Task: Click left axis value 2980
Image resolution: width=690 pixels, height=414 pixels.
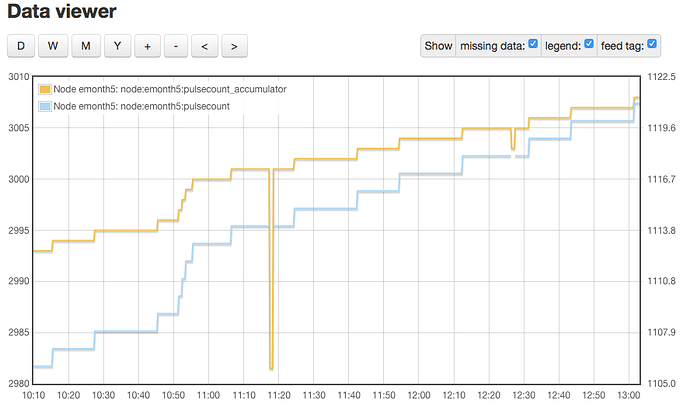Action: (19, 383)
